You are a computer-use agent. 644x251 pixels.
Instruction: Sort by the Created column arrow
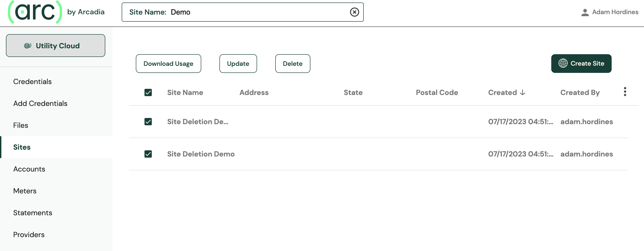tap(522, 93)
